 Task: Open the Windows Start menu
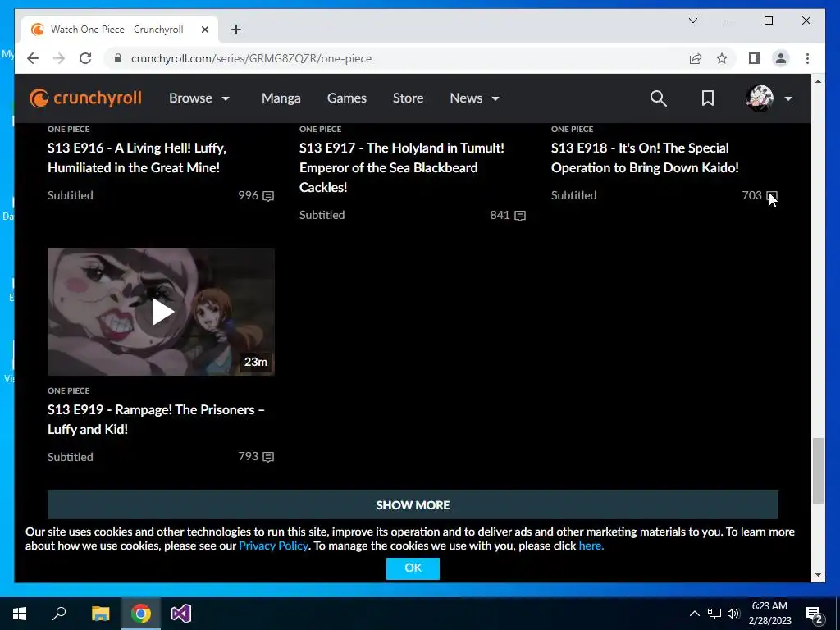pyautogui.click(x=20, y=614)
